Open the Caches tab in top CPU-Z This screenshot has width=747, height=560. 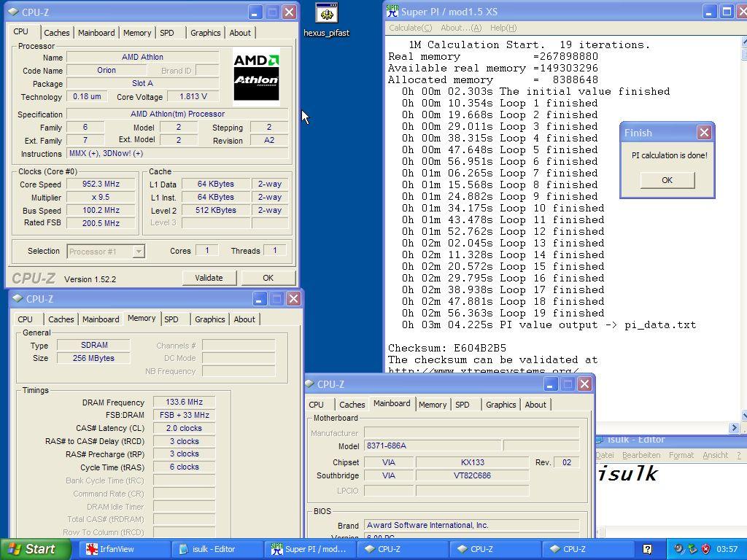point(57,33)
